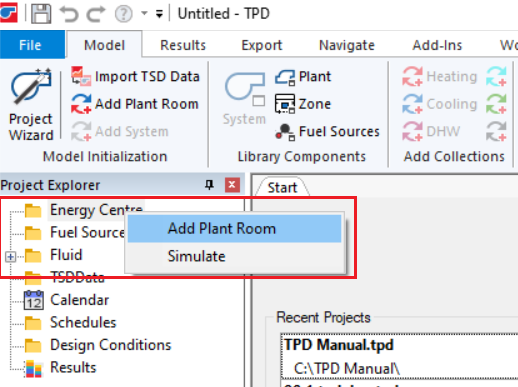This screenshot has height=387, width=518.
Task: Click Import TSD Data icon
Action: point(81,76)
